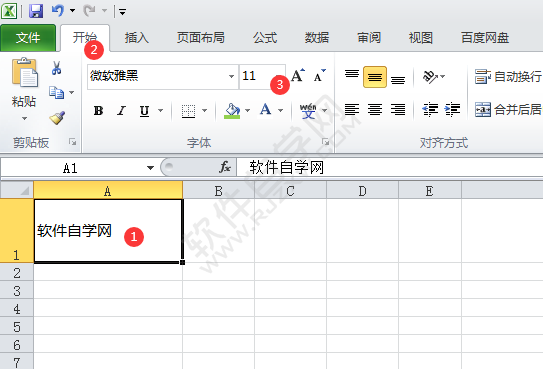Decrease the cell indent
This screenshot has height=369, width=543.
coord(430,110)
